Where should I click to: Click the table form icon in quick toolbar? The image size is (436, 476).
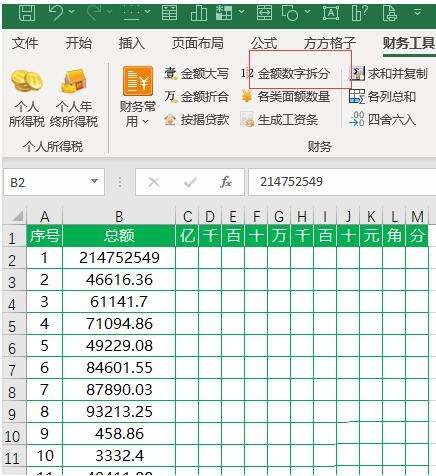(x=169, y=13)
